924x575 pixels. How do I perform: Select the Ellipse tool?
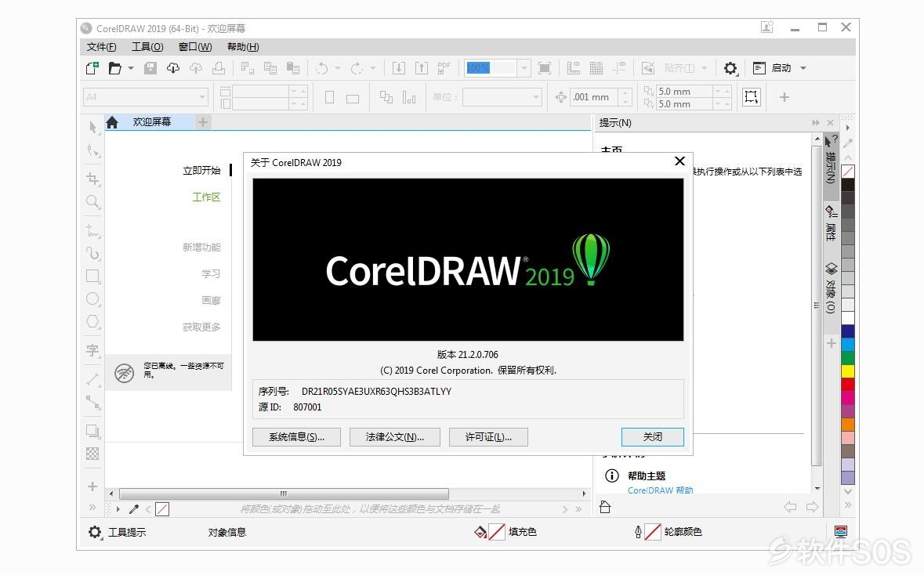click(x=93, y=299)
